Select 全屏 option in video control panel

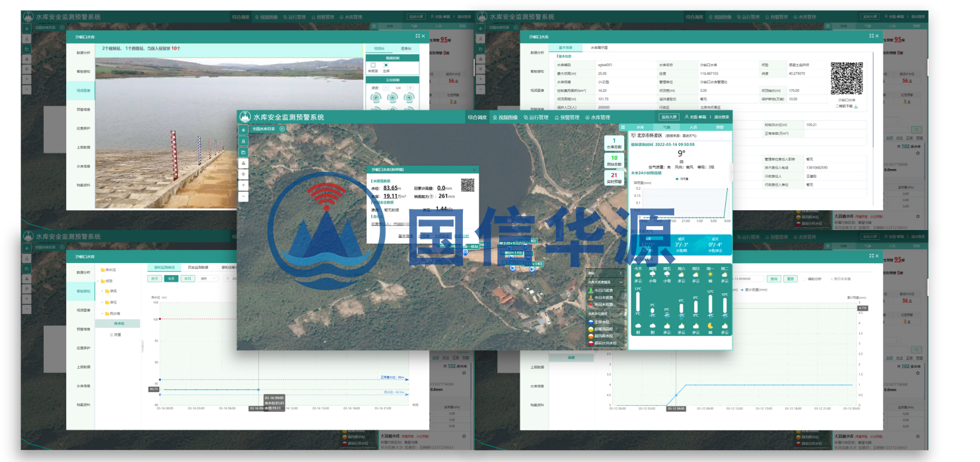coord(386,66)
